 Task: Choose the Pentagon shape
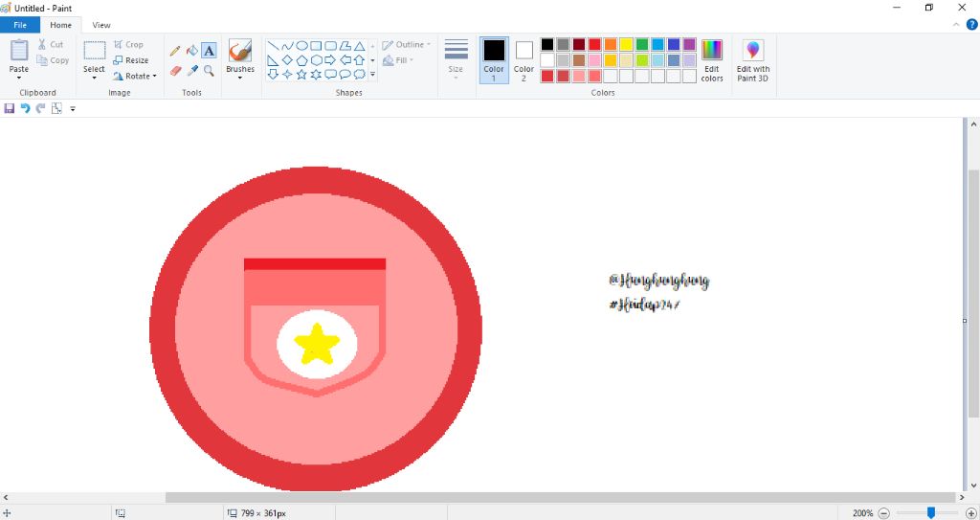(301, 60)
